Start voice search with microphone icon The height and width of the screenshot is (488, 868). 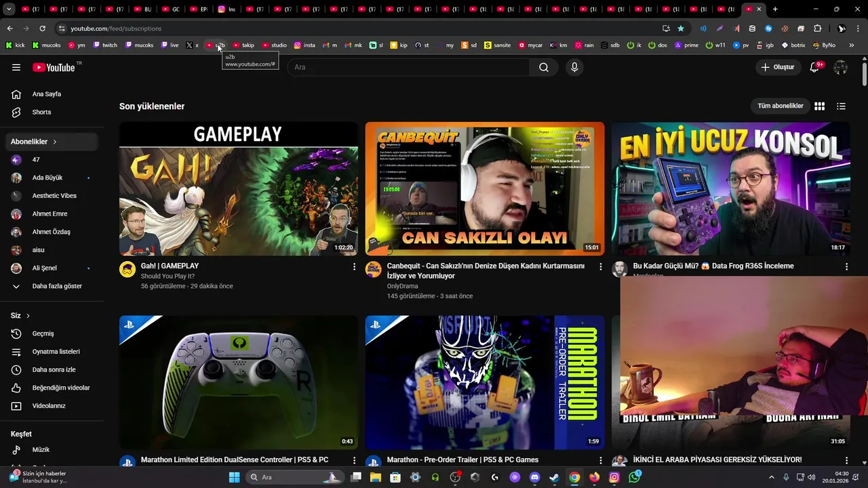click(574, 67)
